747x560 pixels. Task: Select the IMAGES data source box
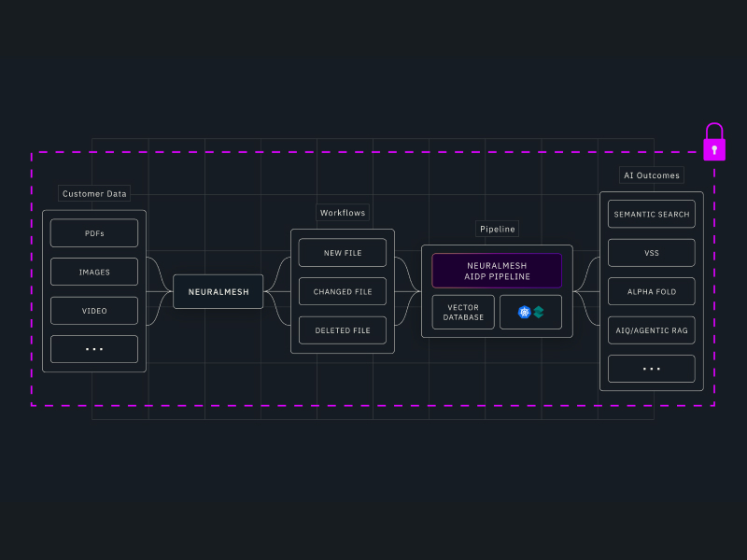94,273
